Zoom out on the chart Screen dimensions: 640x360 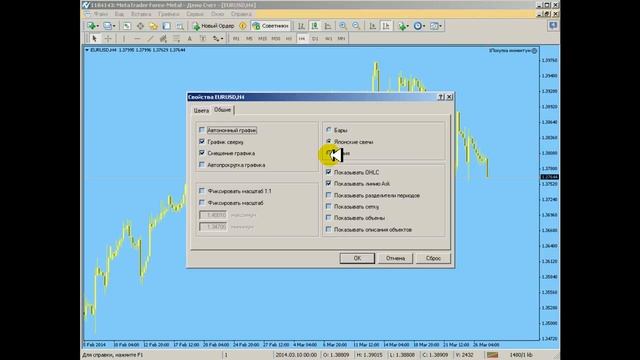(x=356, y=26)
